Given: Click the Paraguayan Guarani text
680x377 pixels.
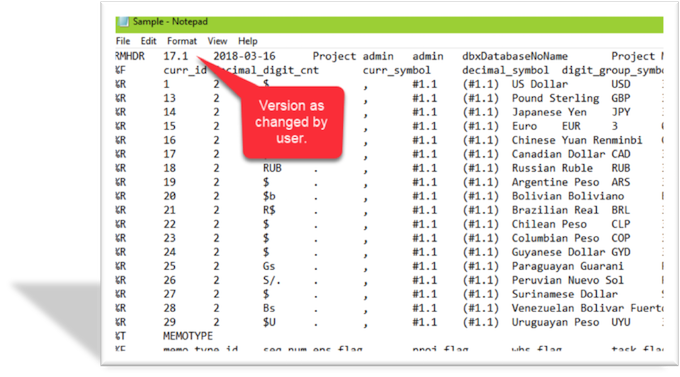Looking at the screenshot, I should tap(568, 266).
